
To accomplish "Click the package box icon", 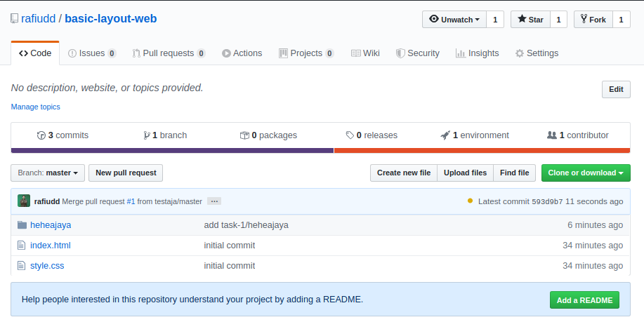I will (x=244, y=135).
